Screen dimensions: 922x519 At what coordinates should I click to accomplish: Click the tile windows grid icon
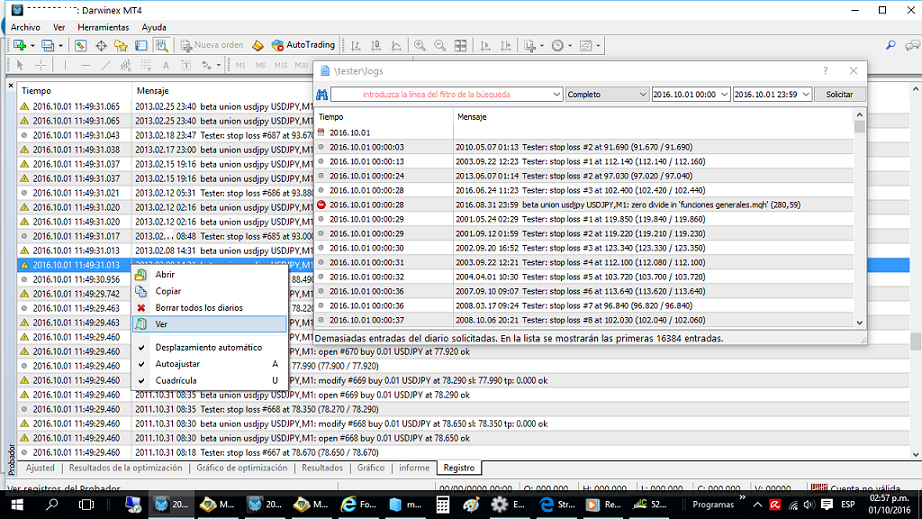460,45
